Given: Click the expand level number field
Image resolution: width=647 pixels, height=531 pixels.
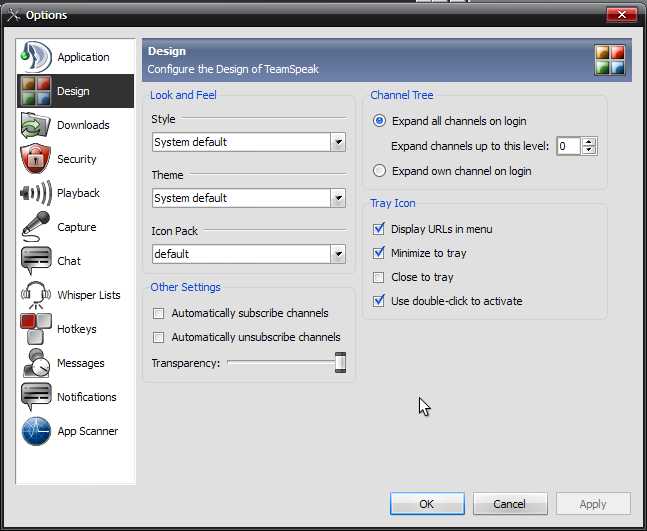Looking at the screenshot, I should click(569, 146).
